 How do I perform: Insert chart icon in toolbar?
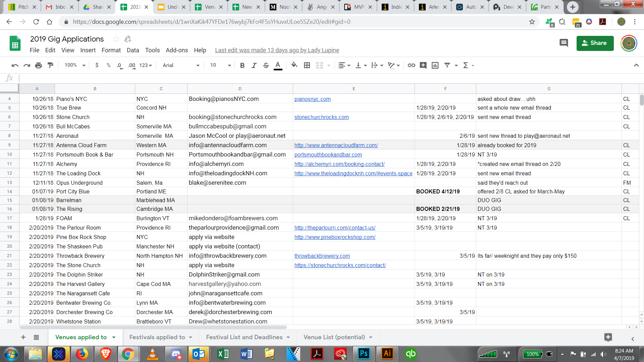click(x=435, y=65)
